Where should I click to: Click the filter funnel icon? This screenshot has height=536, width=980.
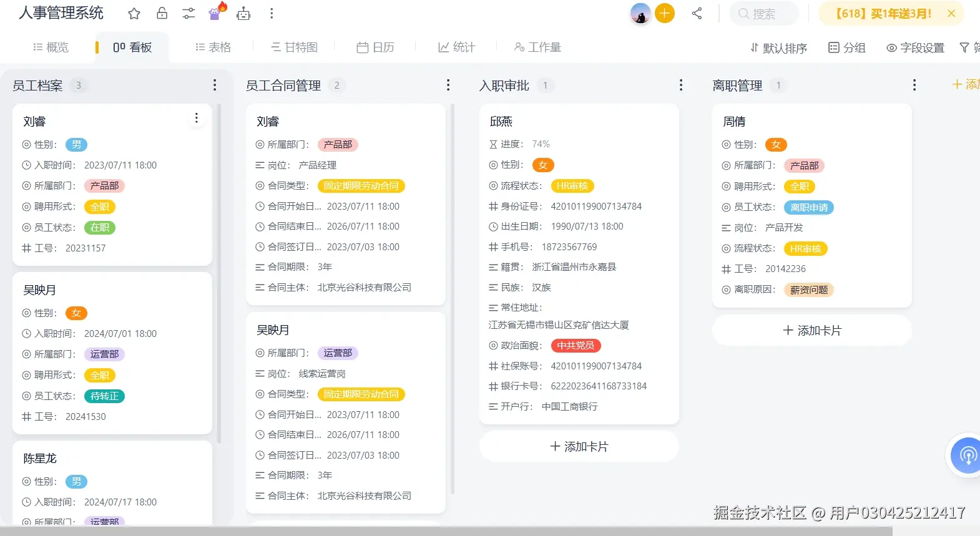(965, 48)
